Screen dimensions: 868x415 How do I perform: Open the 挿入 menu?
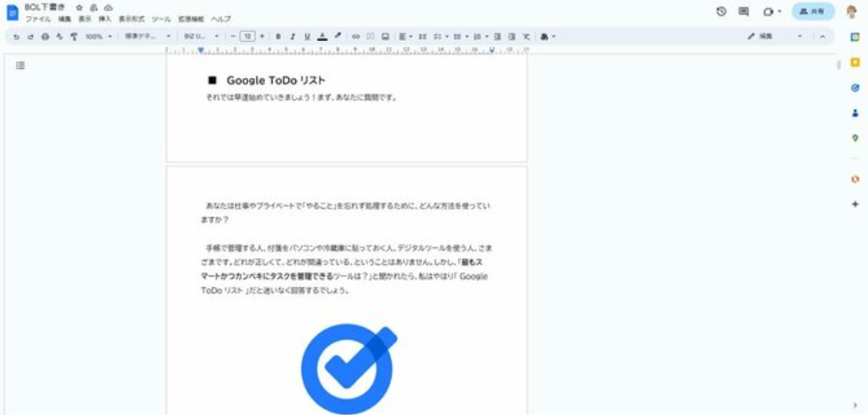coord(105,19)
